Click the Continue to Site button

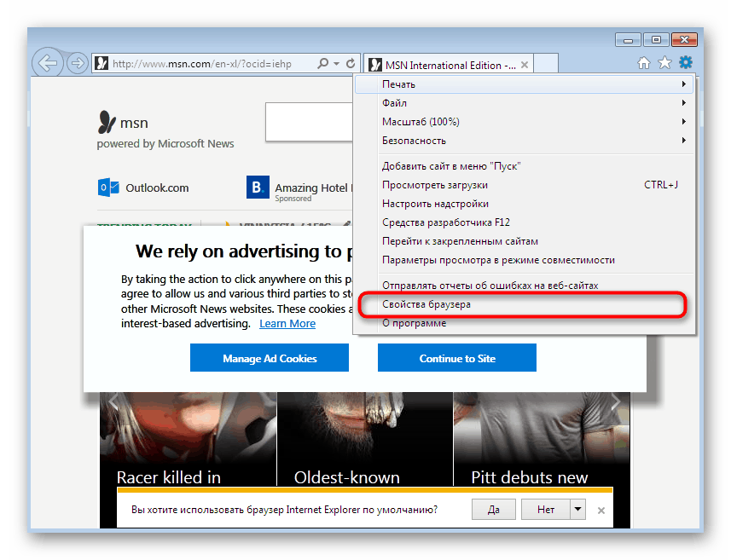pos(456,357)
